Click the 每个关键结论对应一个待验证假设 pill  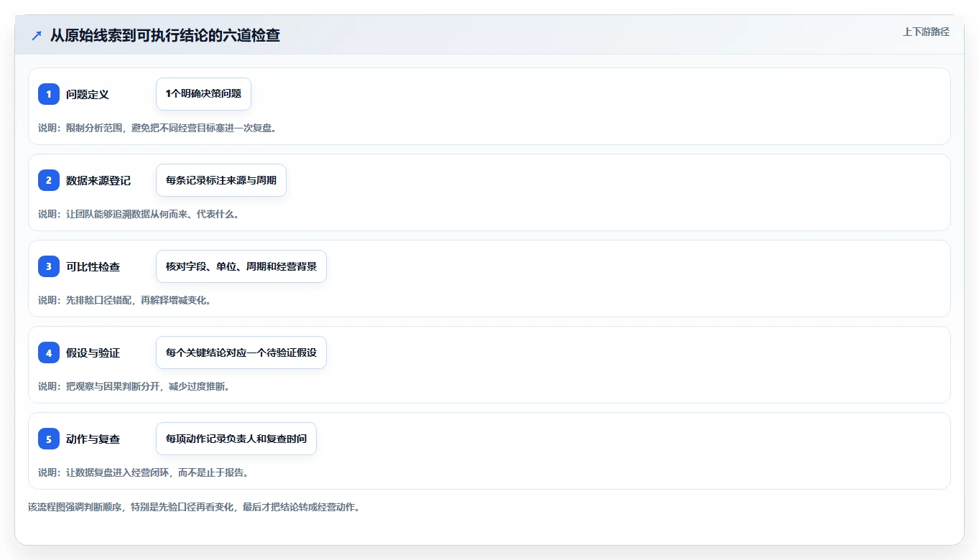(x=241, y=353)
